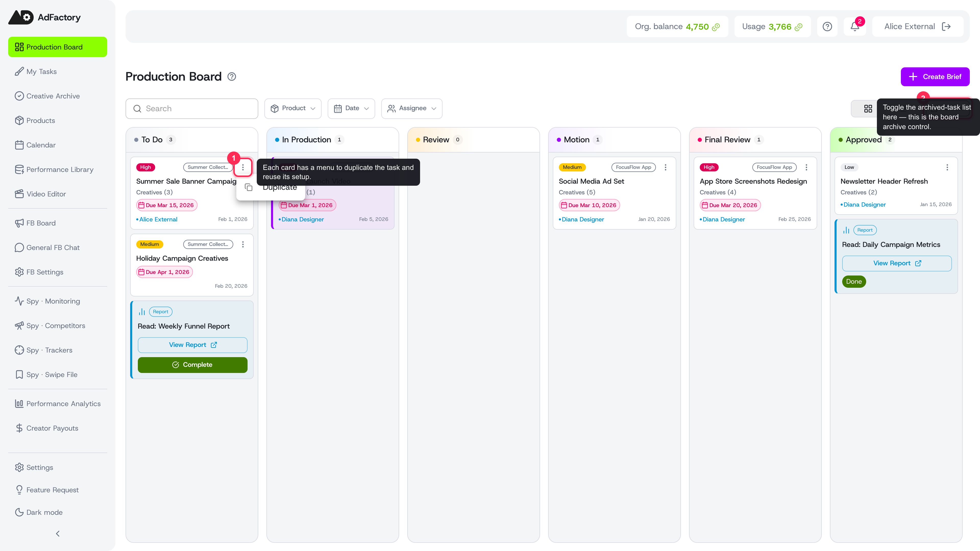
Task: Expand the Product filter dropdown
Action: click(293, 109)
